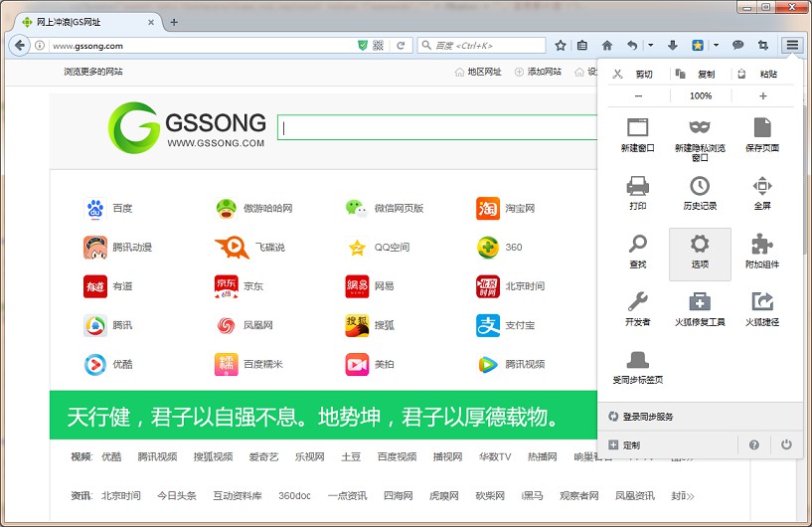
Task: Select Print (打印) in the menu
Action: [x=637, y=193]
